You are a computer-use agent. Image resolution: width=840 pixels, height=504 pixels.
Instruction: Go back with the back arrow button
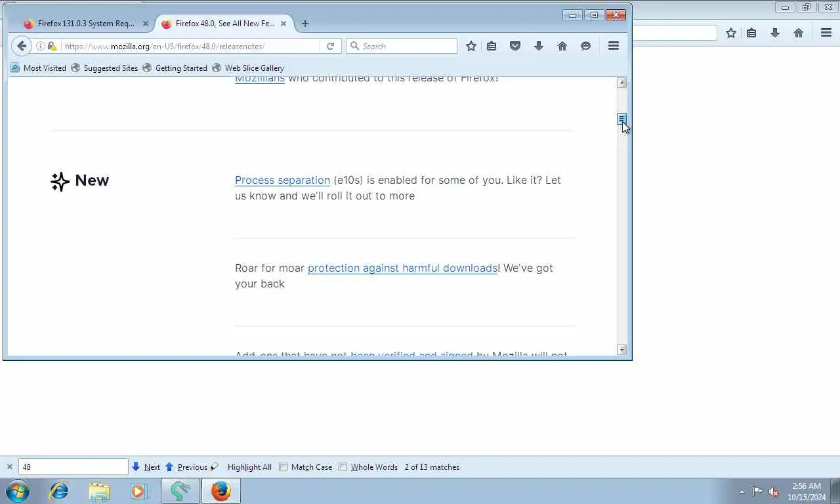[21, 46]
